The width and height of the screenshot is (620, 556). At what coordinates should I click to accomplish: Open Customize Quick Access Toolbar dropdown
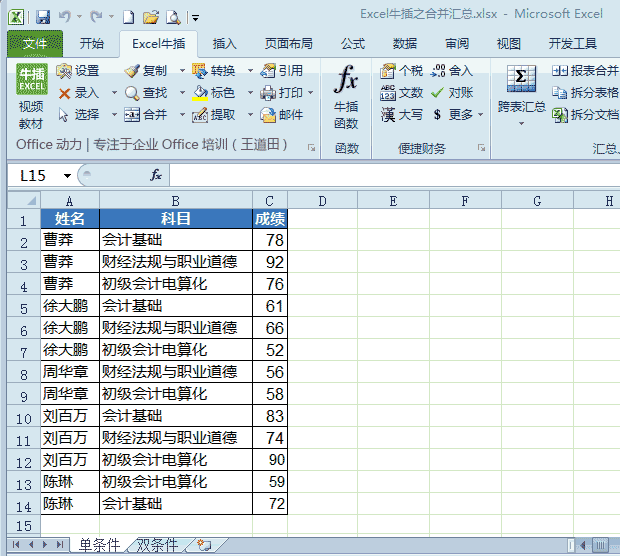195,17
